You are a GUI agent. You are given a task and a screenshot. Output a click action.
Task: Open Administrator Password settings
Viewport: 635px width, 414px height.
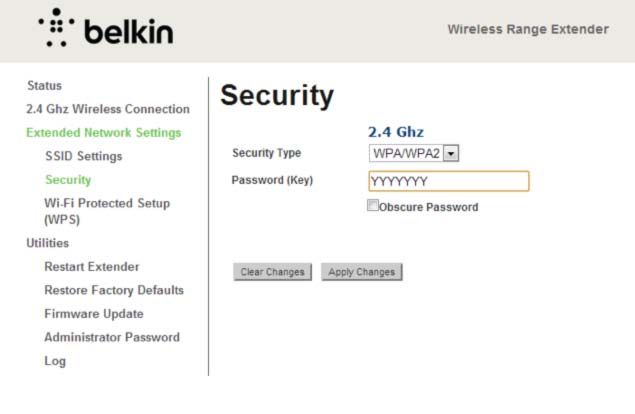[112, 337]
